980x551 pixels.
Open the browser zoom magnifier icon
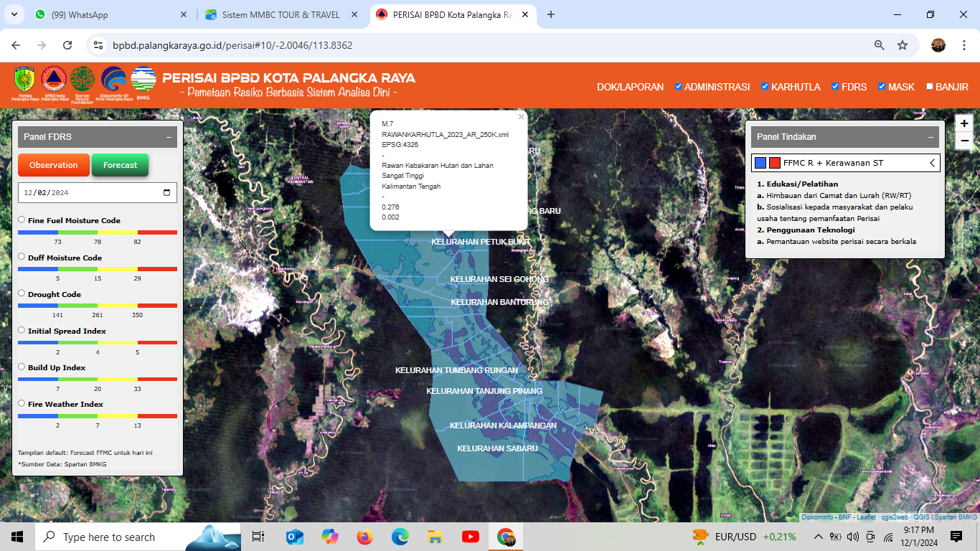pos(879,45)
